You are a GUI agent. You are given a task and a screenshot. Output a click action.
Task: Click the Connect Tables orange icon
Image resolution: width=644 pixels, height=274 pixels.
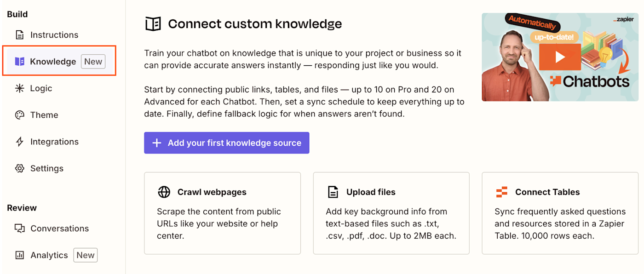click(502, 192)
